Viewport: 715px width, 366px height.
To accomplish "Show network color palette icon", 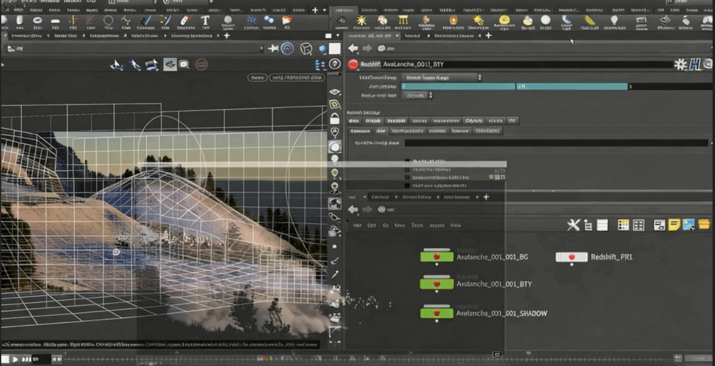I will click(623, 225).
